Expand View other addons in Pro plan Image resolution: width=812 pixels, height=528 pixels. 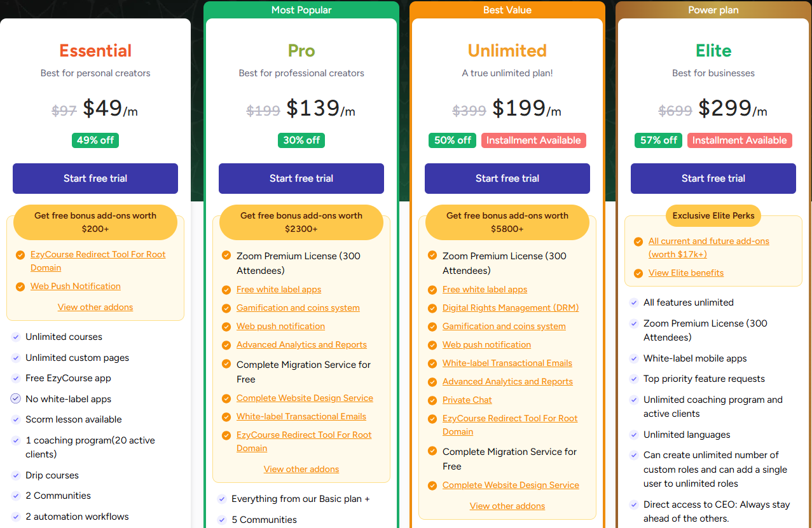pos(301,469)
